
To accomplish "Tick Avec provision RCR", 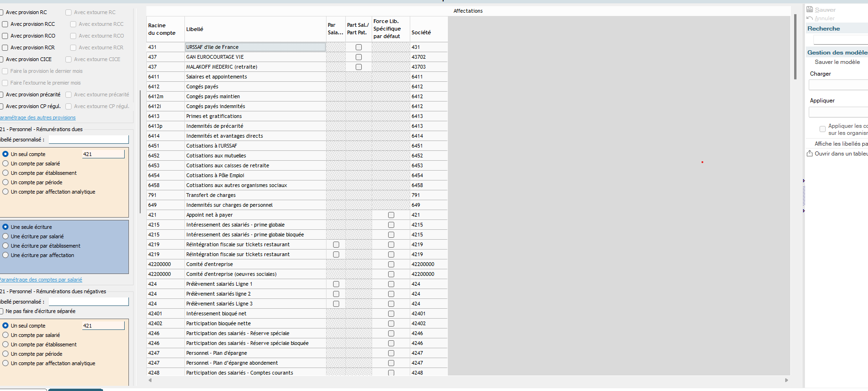I will (5, 47).
